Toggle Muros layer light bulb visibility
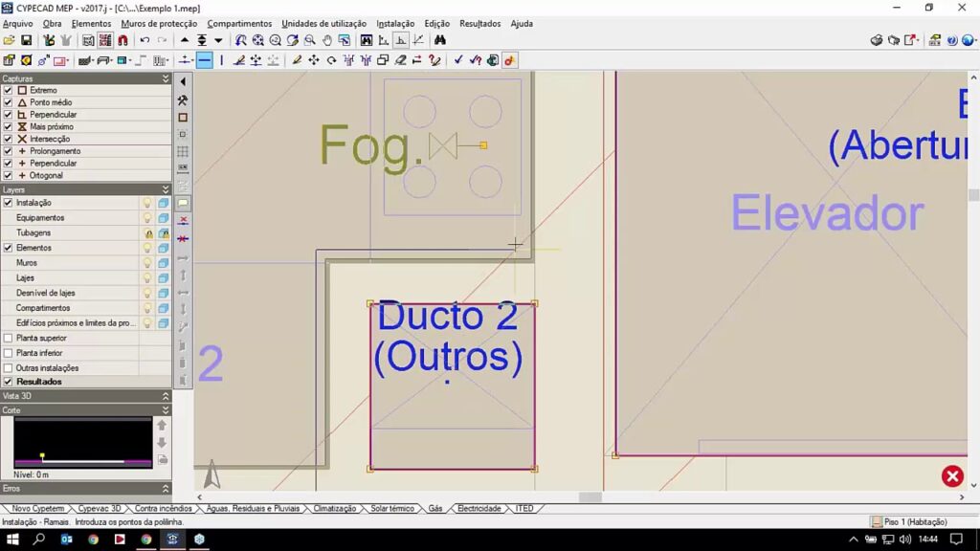This screenshot has height=551, width=980. click(147, 263)
